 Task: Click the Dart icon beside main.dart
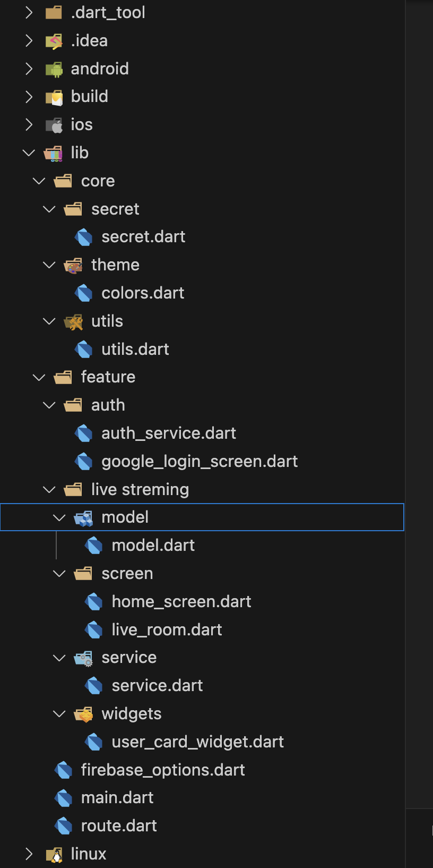point(64,798)
